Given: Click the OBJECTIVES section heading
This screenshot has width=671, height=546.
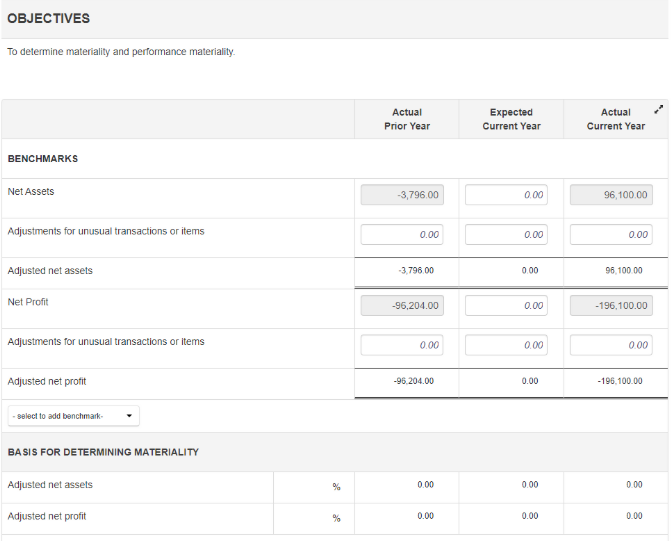Looking at the screenshot, I should point(48,19).
